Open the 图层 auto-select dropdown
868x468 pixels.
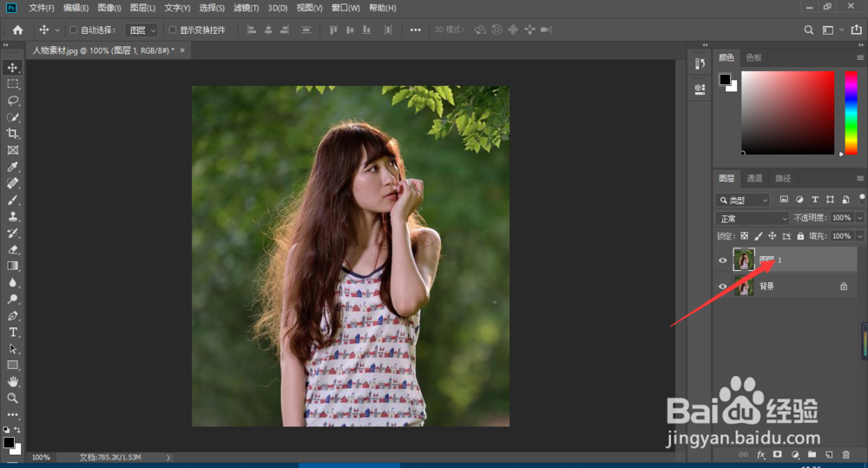pos(141,30)
